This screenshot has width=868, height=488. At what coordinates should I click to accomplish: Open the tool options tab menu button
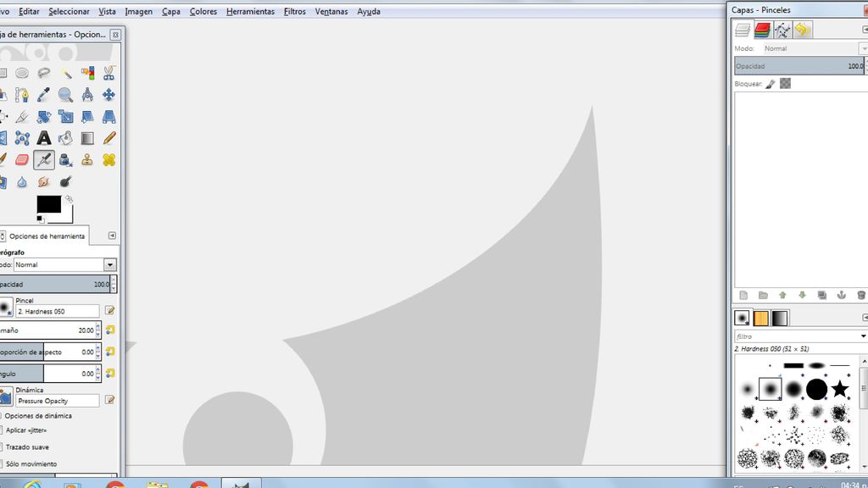112,236
